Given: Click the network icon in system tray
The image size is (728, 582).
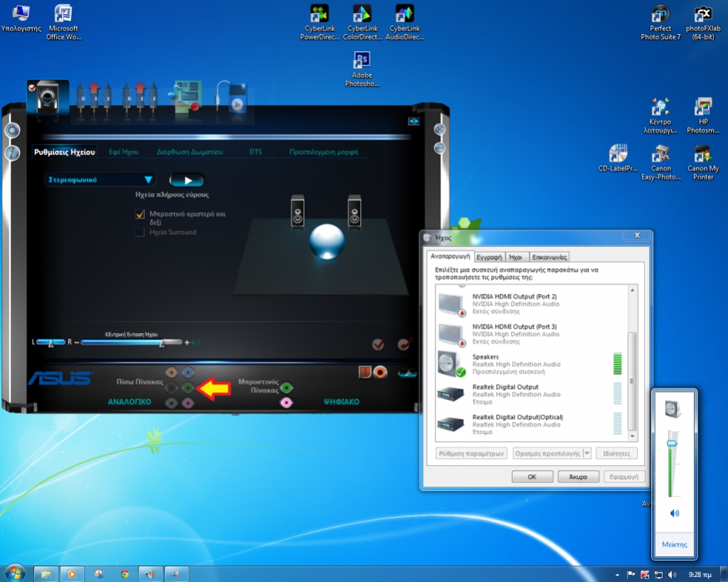Looking at the screenshot, I should pos(658,575).
